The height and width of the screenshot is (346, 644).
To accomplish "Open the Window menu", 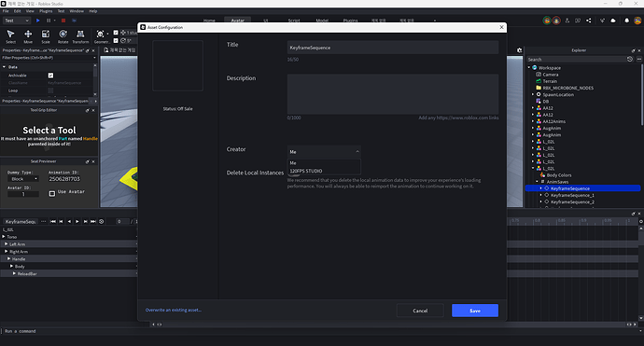I will tap(77, 11).
